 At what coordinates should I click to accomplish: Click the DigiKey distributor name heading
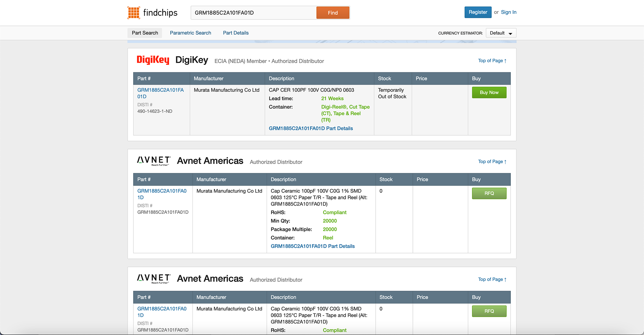pos(192,60)
